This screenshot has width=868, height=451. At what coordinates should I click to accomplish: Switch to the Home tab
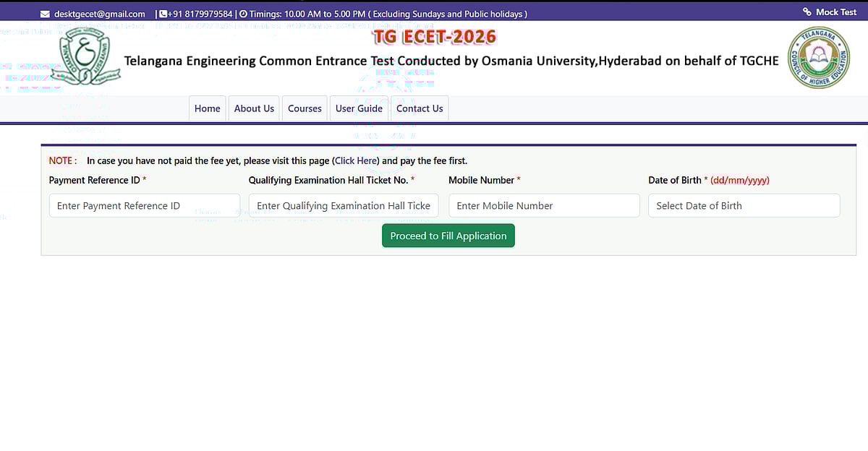(x=207, y=108)
